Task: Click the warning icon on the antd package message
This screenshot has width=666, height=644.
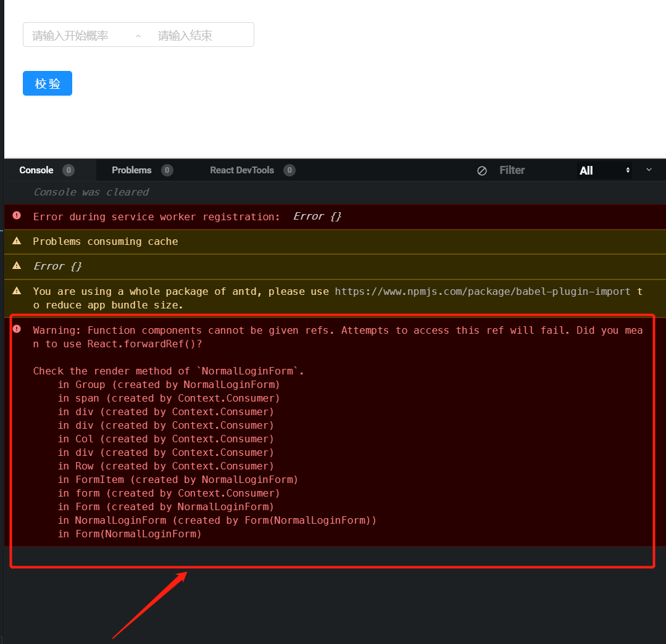Action: coord(16,291)
